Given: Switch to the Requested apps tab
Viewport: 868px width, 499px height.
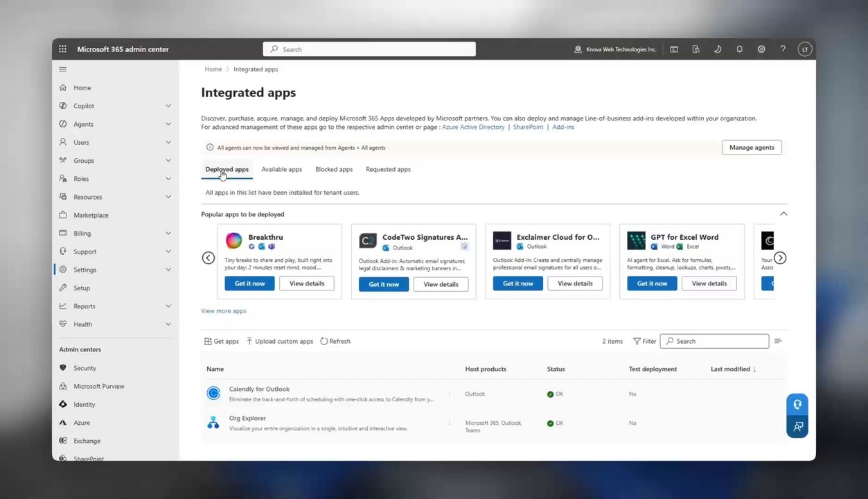Looking at the screenshot, I should 388,169.
